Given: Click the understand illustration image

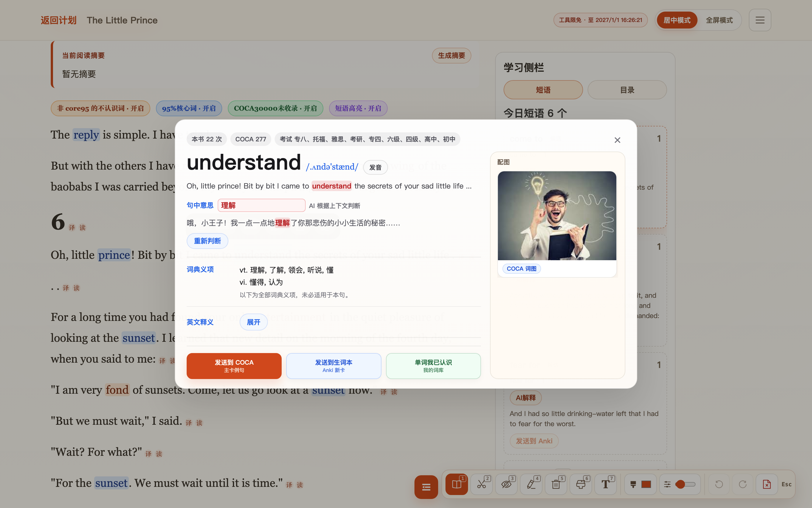Looking at the screenshot, I should click(557, 216).
